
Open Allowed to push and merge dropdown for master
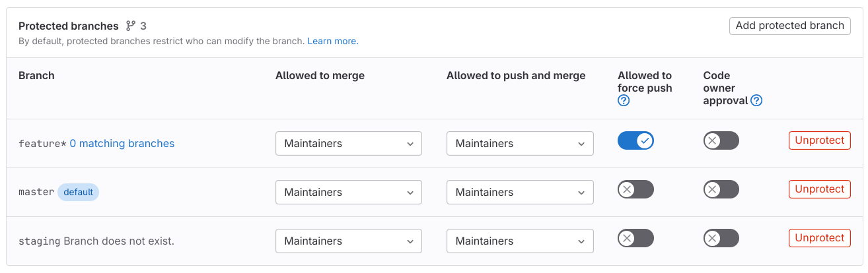pyautogui.click(x=520, y=192)
